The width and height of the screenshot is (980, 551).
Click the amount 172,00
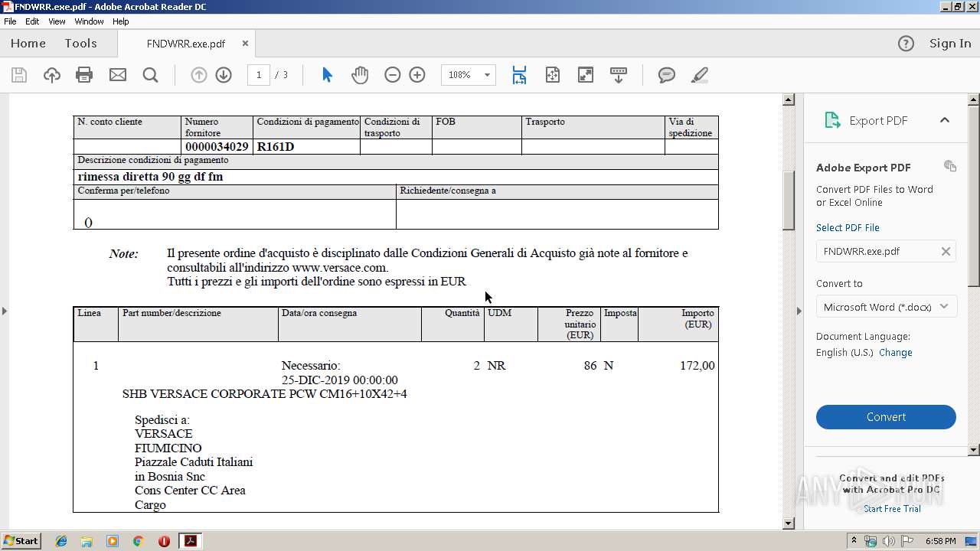click(697, 366)
